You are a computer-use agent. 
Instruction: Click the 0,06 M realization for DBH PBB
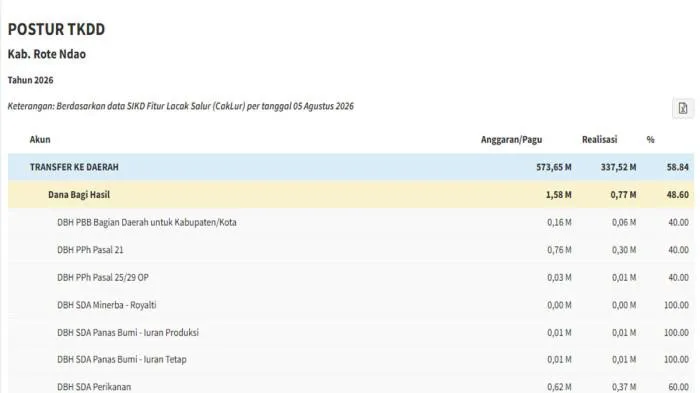click(624, 222)
